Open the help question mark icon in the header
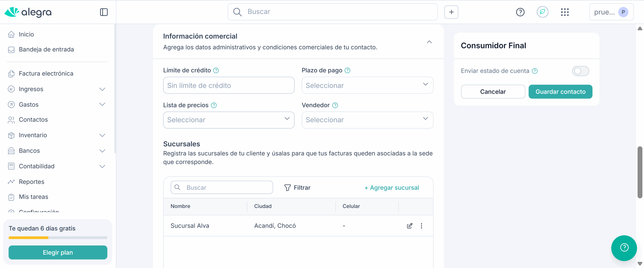This screenshot has width=644, height=268. (x=520, y=12)
